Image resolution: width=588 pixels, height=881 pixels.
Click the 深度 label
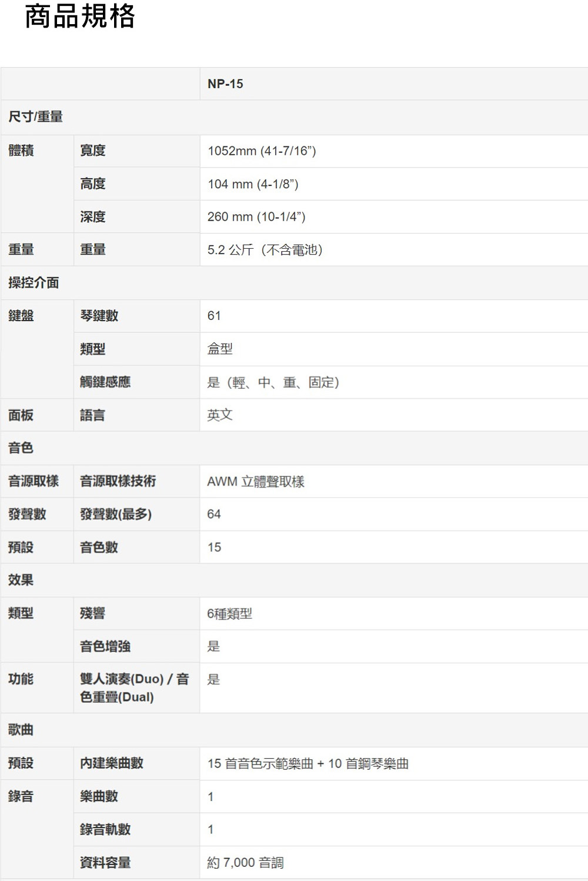(93, 216)
